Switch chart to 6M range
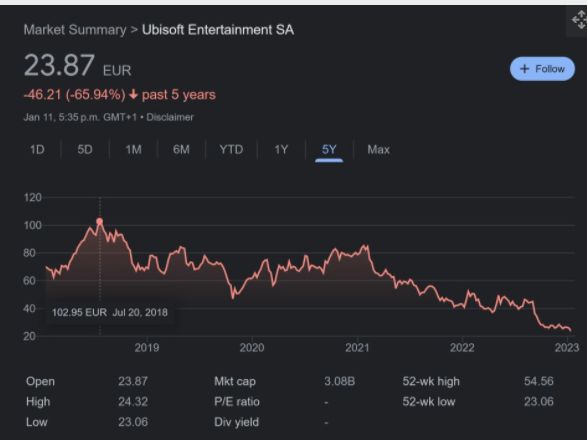The width and height of the screenshot is (587, 440). click(181, 150)
